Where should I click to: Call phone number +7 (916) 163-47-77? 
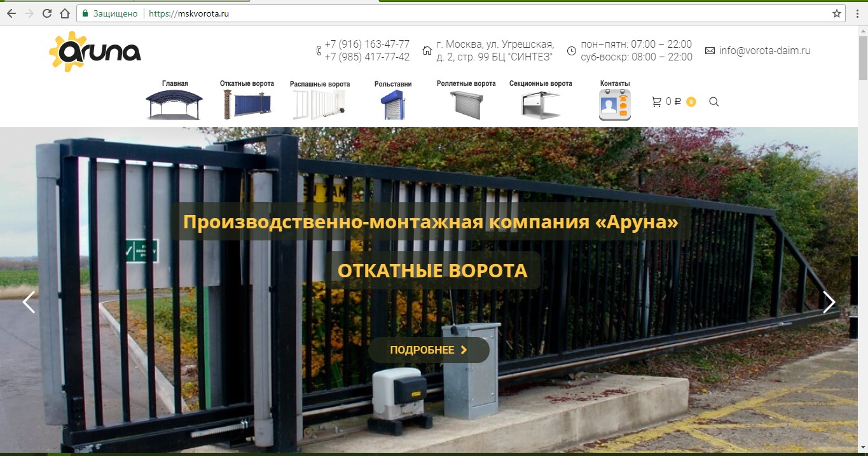(367, 45)
